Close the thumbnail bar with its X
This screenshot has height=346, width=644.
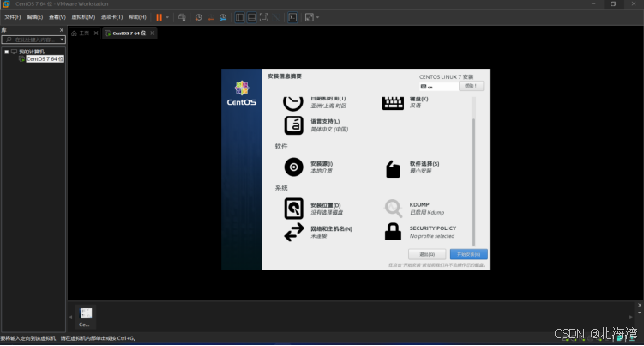tap(640, 306)
